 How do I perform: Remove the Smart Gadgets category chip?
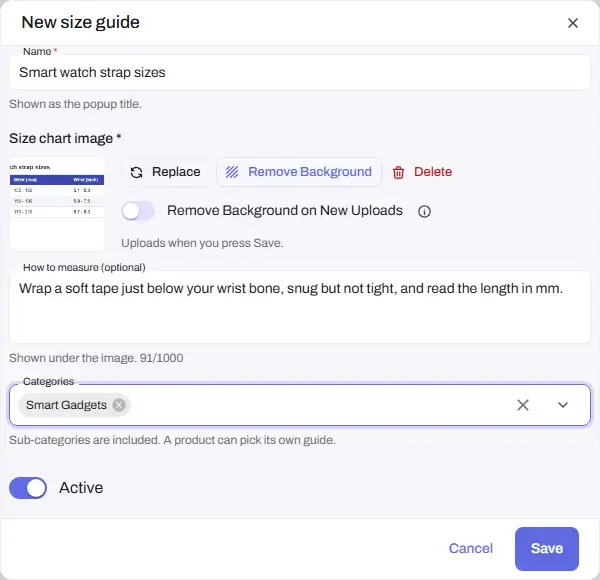click(119, 405)
